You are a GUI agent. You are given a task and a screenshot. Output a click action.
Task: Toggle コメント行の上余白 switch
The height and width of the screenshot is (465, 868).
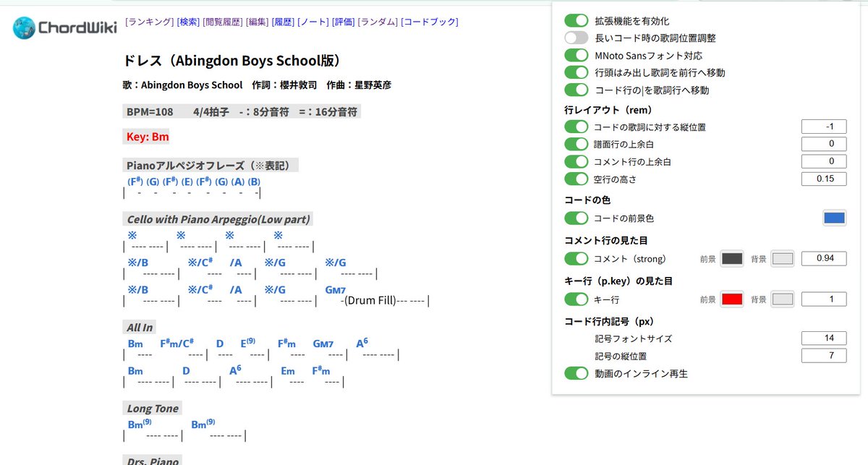(x=576, y=161)
